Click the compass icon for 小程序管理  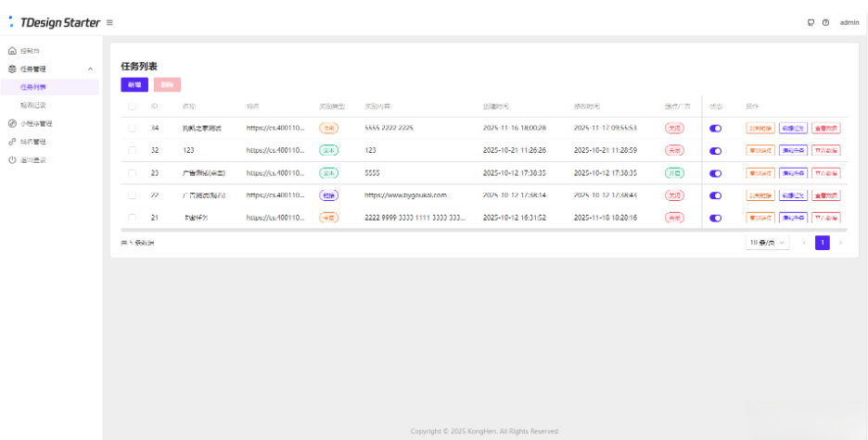click(12, 123)
